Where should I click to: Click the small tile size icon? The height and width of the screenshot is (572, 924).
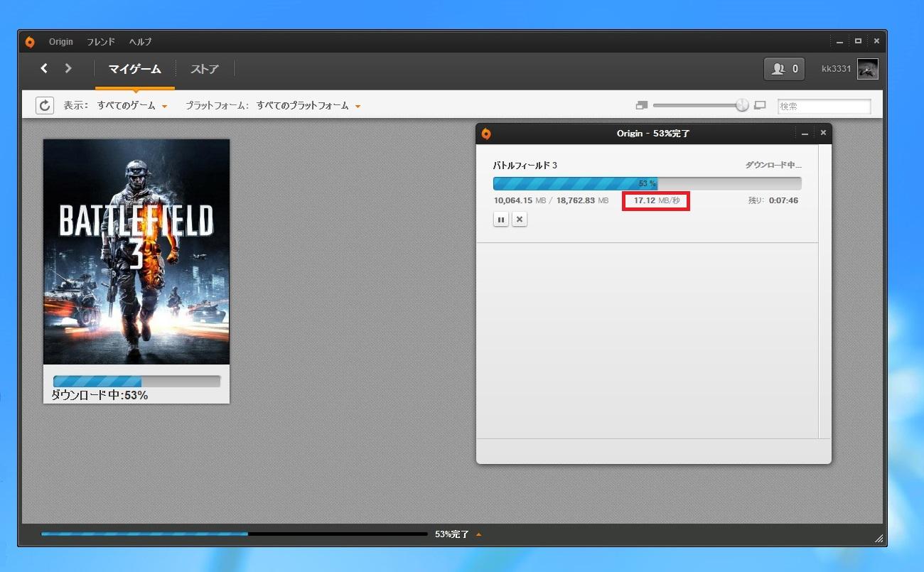coord(642,105)
